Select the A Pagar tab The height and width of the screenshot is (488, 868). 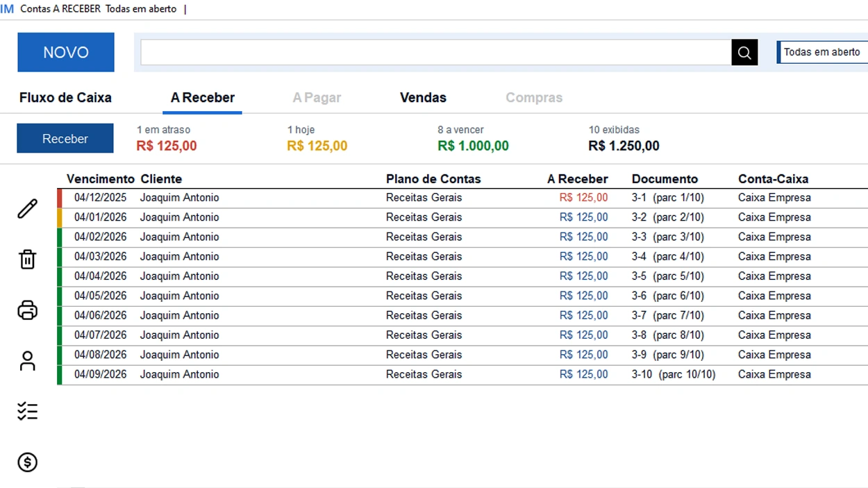tap(317, 98)
